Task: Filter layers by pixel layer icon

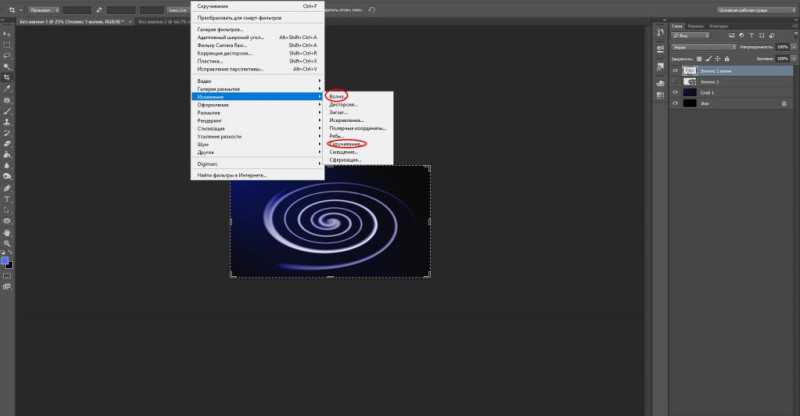Action: click(731, 36)
